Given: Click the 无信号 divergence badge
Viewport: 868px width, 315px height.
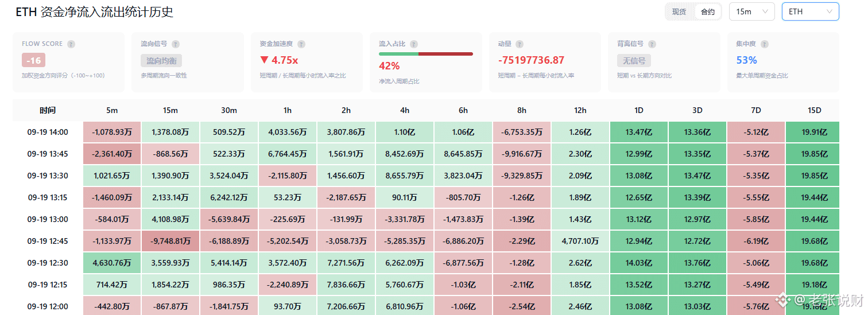Looking at the screenshot, I should click(x=634, y=60).
